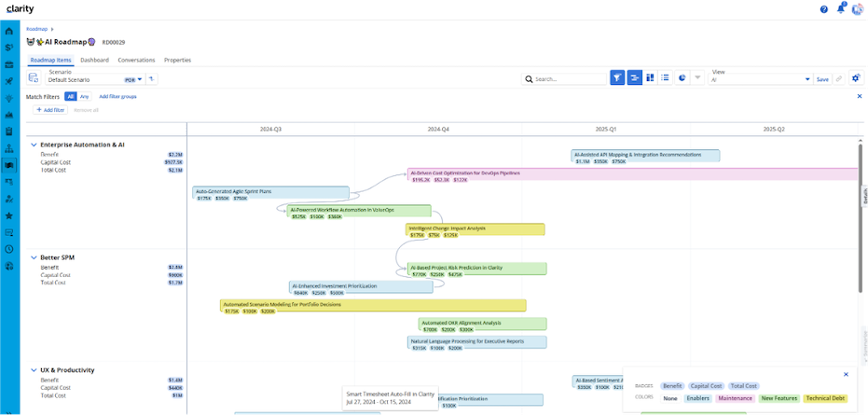Click the person-with-pencil sidebar icon

[x=9, y=199]
